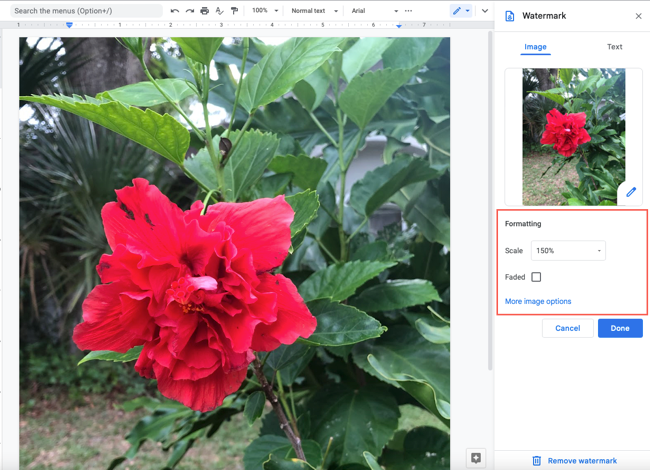Open More image options link
This screenshot has height=470, width=650.
538,301
